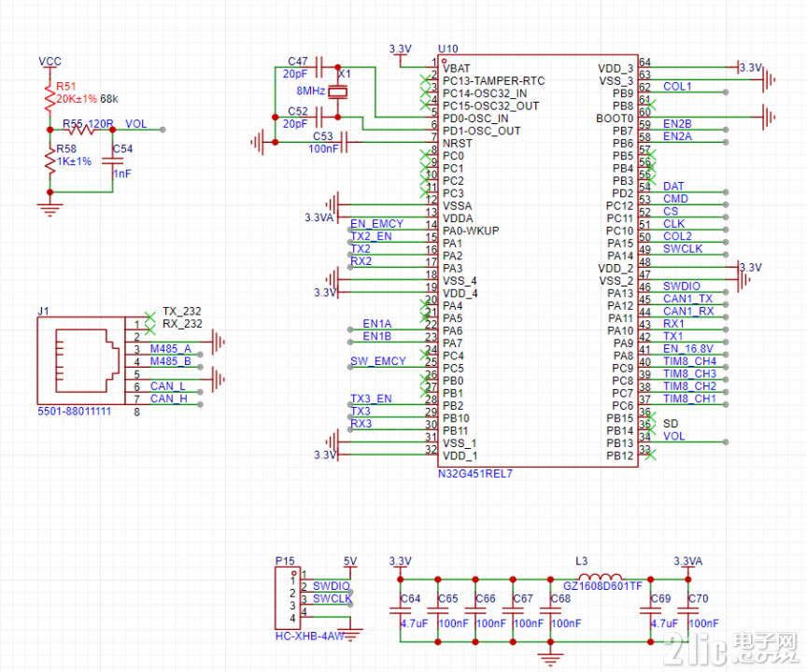
Task: Select the M485_B net label
Action: [170, 361]
